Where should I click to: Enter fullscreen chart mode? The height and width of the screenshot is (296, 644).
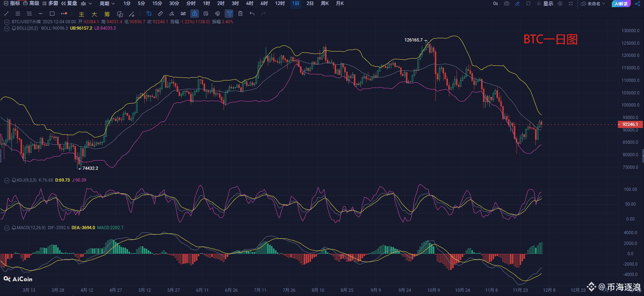(x=571, y=4)
